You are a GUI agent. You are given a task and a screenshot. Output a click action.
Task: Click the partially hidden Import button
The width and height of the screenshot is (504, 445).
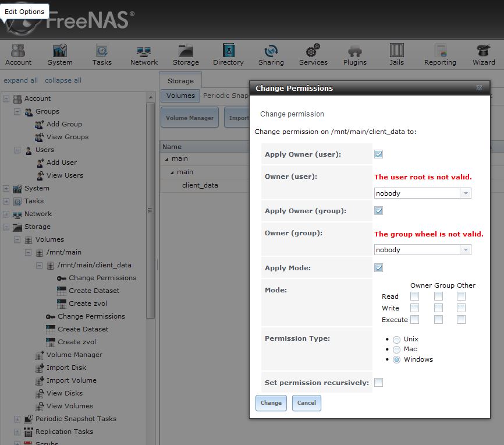[x=237, y=118]
